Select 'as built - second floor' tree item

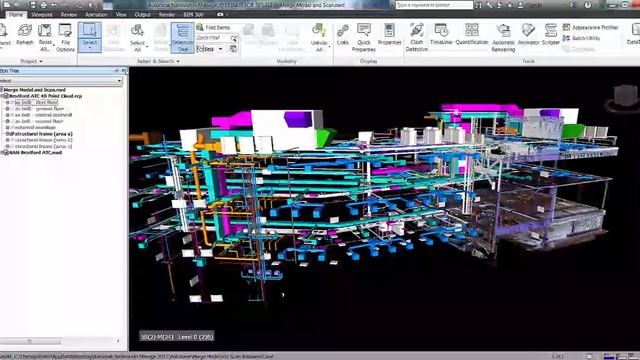pos(39,121)
